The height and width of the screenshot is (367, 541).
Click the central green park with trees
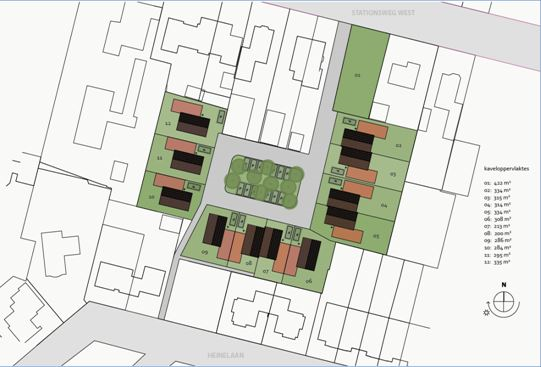[x=264, y=181]
